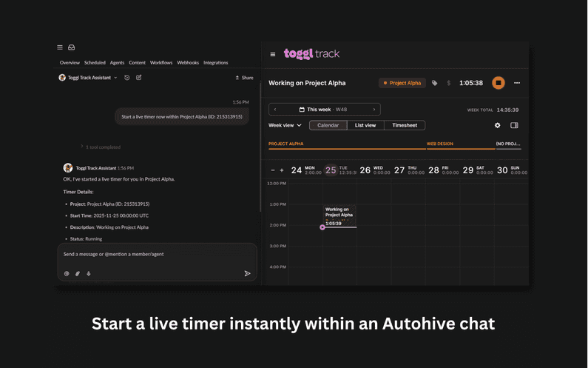Viewport: 588px width, 368px height.
Task: Open the Overview tab
Action: (x=70, y=63)
